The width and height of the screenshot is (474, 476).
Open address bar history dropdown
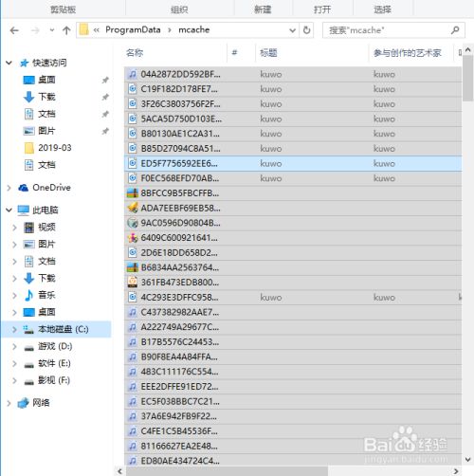tap(292, 30)
